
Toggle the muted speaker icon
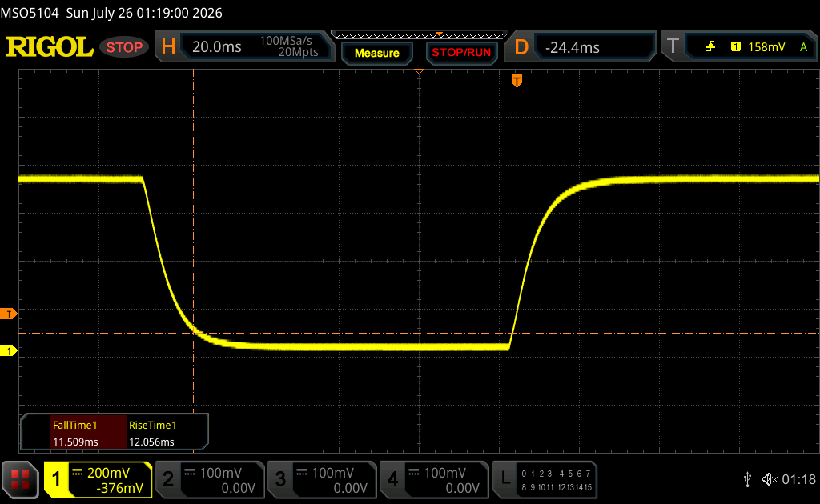[x=770, y=479]
